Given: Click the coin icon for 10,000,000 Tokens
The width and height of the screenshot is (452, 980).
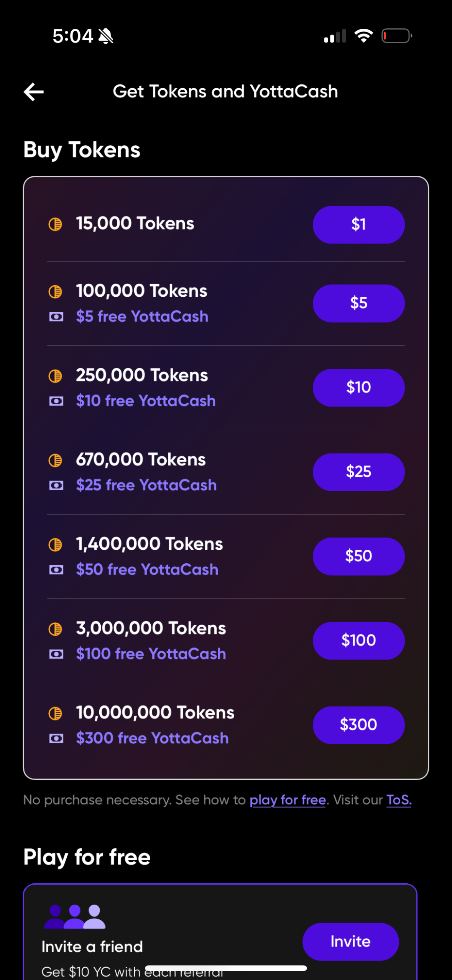Looking at the screenshot, I should click(x=56, y=712).
